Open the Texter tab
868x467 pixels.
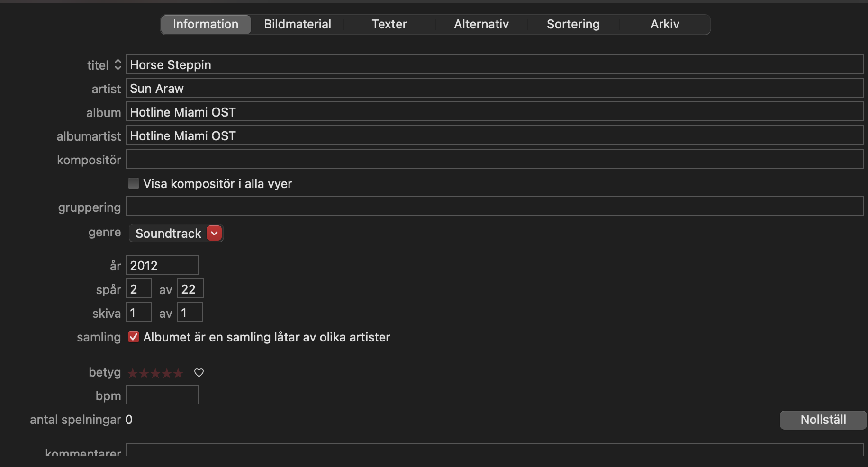tap(389, 24)
